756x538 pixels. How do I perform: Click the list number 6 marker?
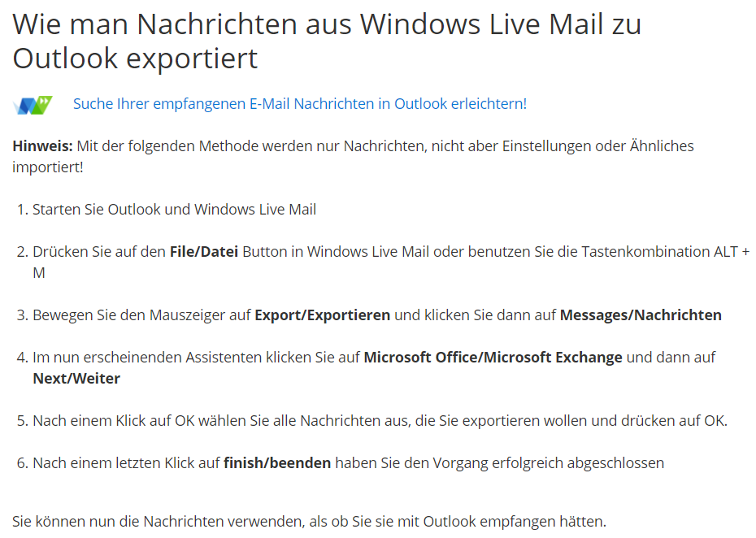(22, 462)
